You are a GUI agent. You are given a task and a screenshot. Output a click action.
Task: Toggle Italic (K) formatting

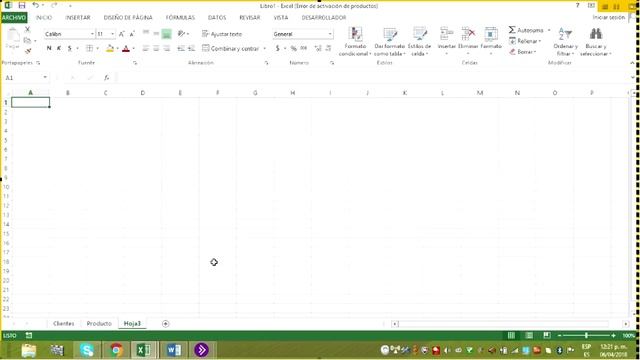(x=59, y=48)
